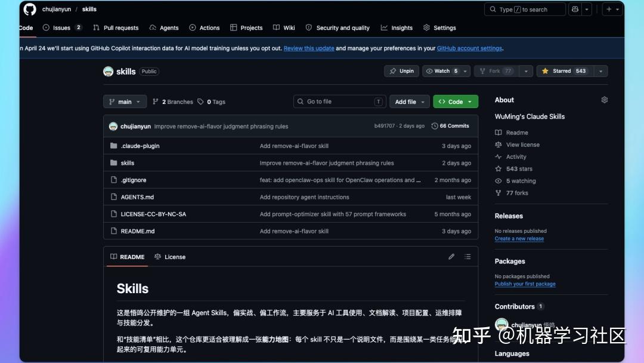The height and width of the screenshot is (363, 644).
Task: Switch to the Pull requests tab
Action: click(x=116, y=27)
